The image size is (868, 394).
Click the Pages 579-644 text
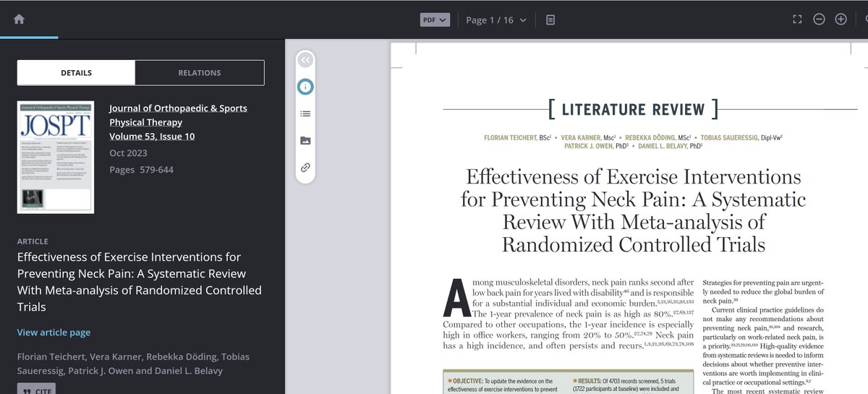tap(141, 170)
